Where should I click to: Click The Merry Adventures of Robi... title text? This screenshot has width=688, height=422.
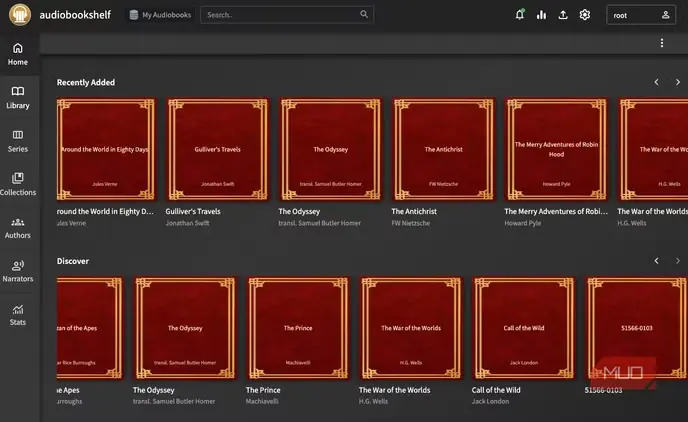pyautogui.click(x=556, y=211)
